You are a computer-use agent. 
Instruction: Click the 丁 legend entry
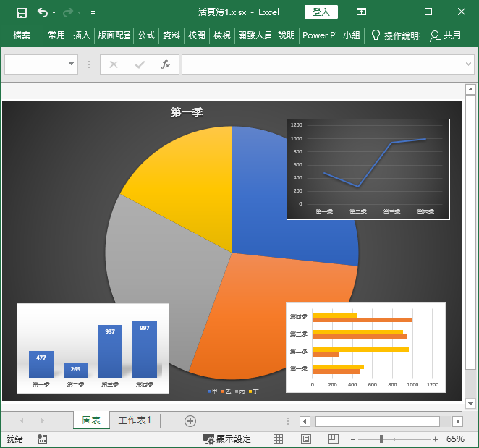coord(253,391)
